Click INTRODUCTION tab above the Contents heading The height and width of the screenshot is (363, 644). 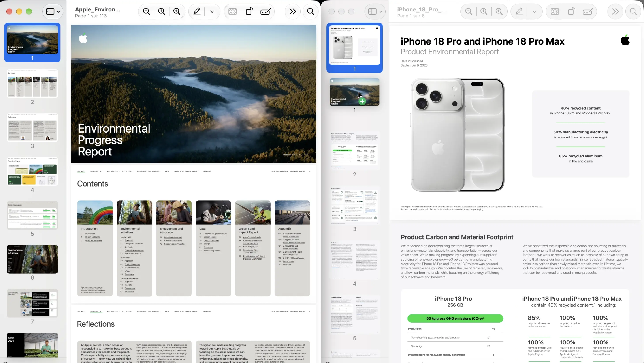tap(96, 171)
